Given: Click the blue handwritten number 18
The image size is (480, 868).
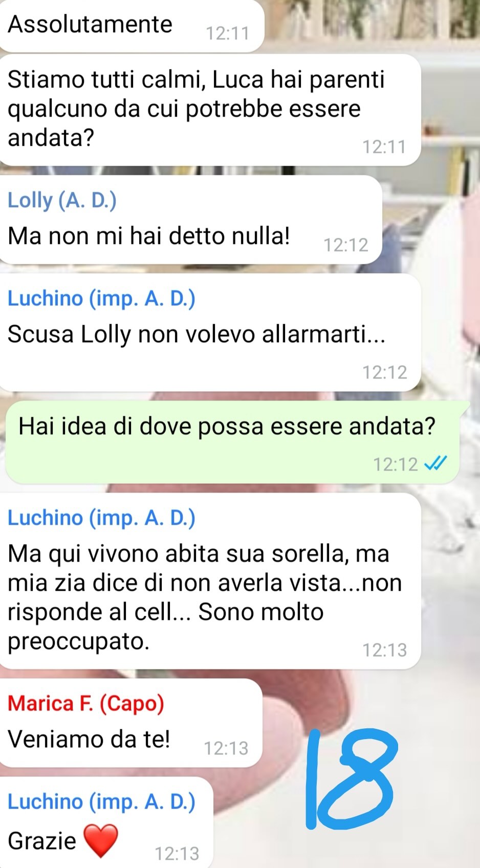Looking at the screenshot, I should point(351,779).
